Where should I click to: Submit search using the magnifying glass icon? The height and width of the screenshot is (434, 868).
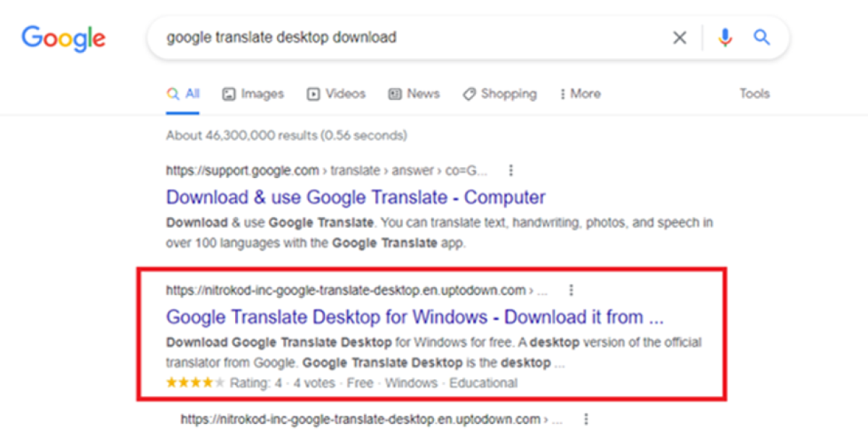762,37
